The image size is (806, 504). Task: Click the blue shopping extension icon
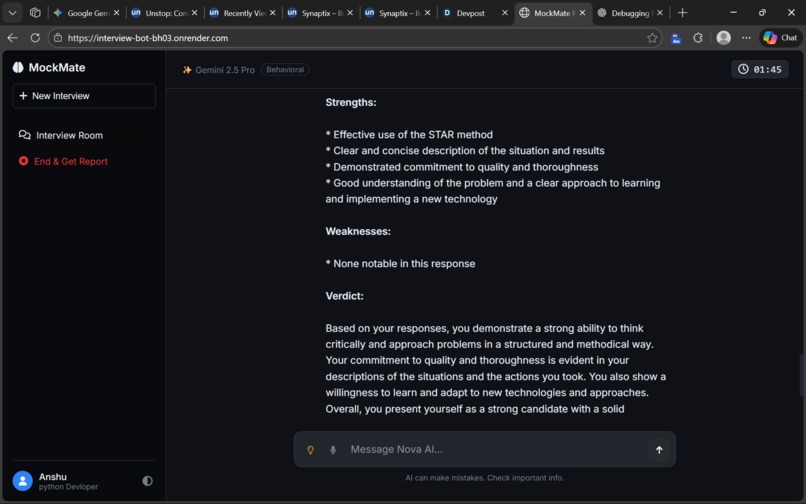[676, 38]
